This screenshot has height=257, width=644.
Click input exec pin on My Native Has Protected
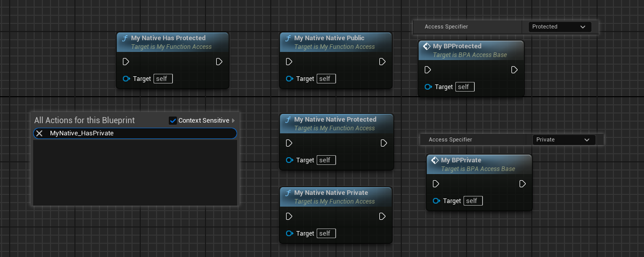pyautogui.click(x=126, y=62)
